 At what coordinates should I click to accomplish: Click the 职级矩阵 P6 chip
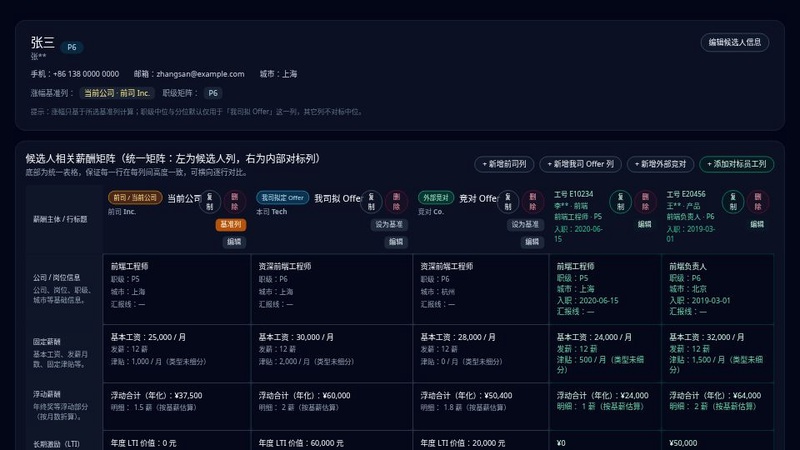point(213,93)
